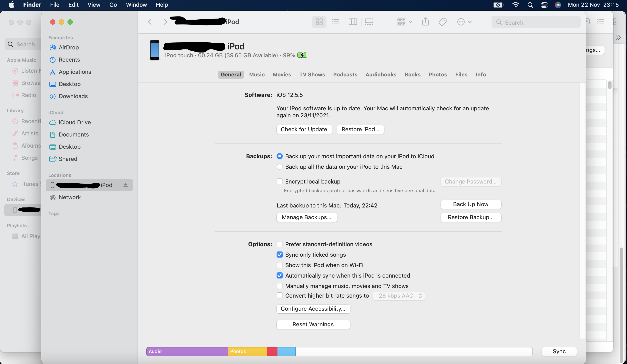
Task: Expand the more actions ellipsis menu
Action: (464, 22)
